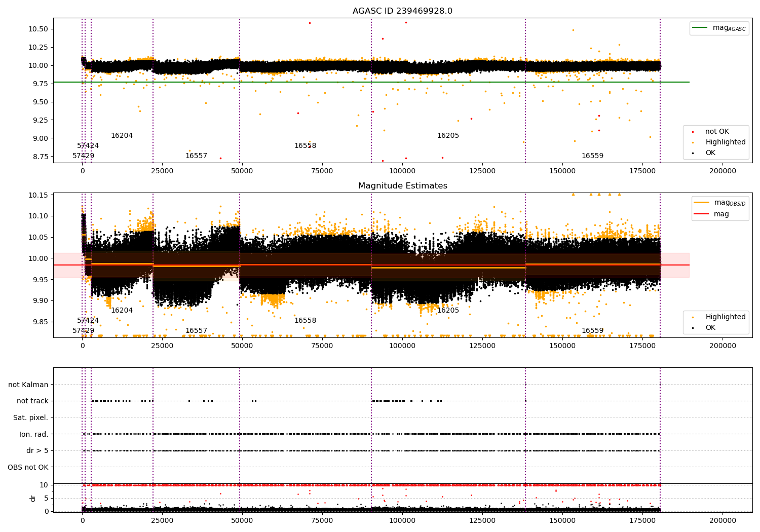Click OBSID label 57424 in the AGASC ID plot
This screenshot has height=532, width=760.
click(88, 146)
